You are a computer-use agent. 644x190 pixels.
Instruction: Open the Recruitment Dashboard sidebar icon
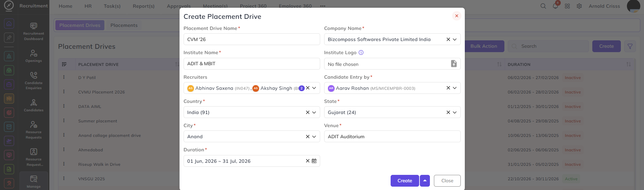pyautogui.click(x=34, y=31)
